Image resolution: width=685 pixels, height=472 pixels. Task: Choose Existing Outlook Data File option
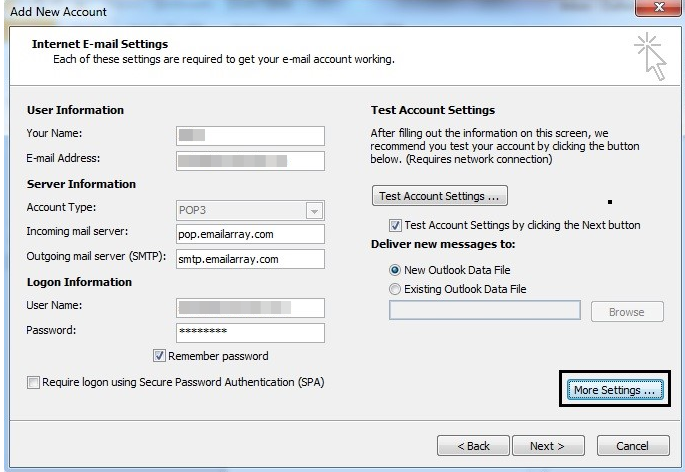click(x=394, y=289)
